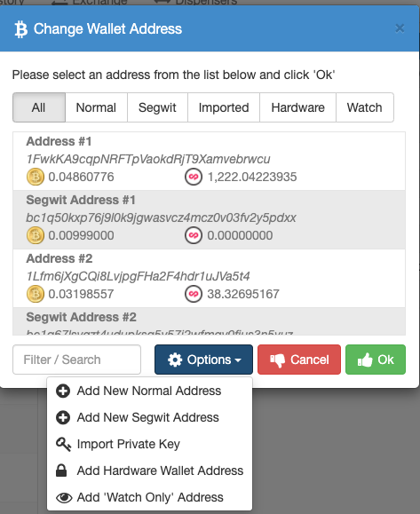Cancel changing the wallet address
Screen dimensions: 420x514
[x=299, y=360]
